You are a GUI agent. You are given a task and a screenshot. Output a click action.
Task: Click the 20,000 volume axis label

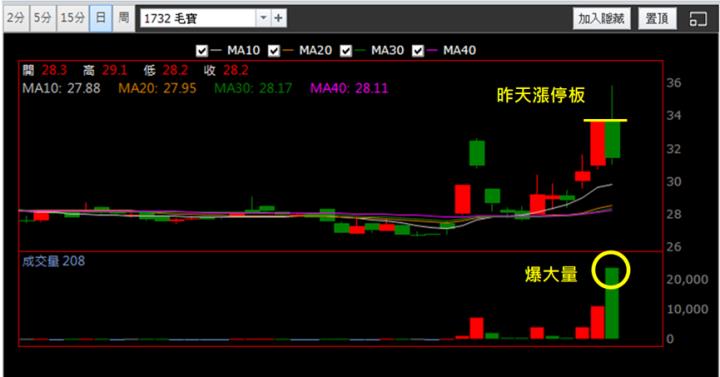click(x=687, y=279)
